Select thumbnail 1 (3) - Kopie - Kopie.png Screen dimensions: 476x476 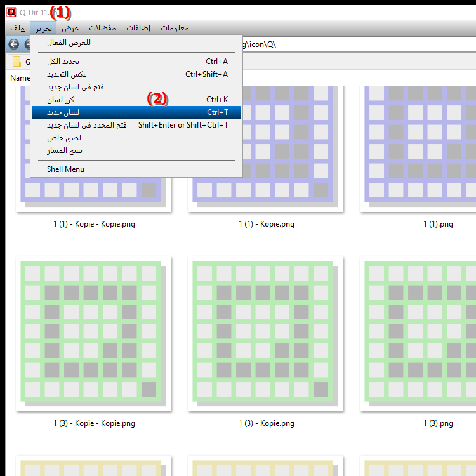(93, 334)
